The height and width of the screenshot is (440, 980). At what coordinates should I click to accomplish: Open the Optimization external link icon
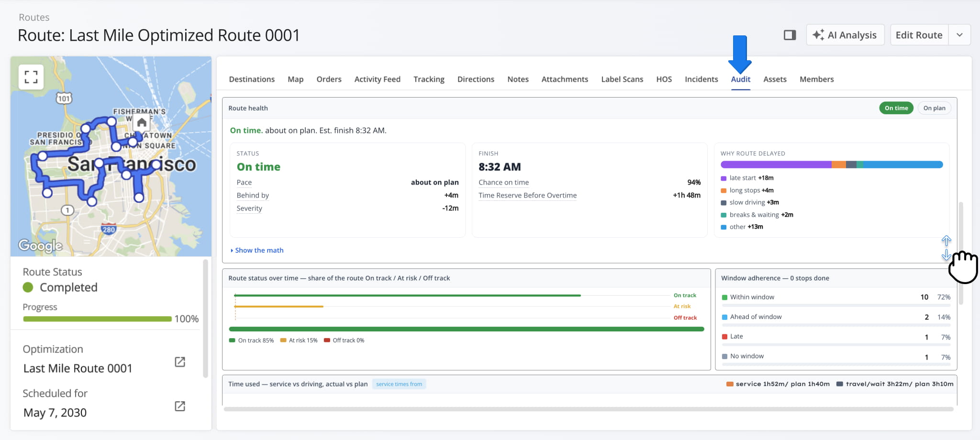point(180,362)
